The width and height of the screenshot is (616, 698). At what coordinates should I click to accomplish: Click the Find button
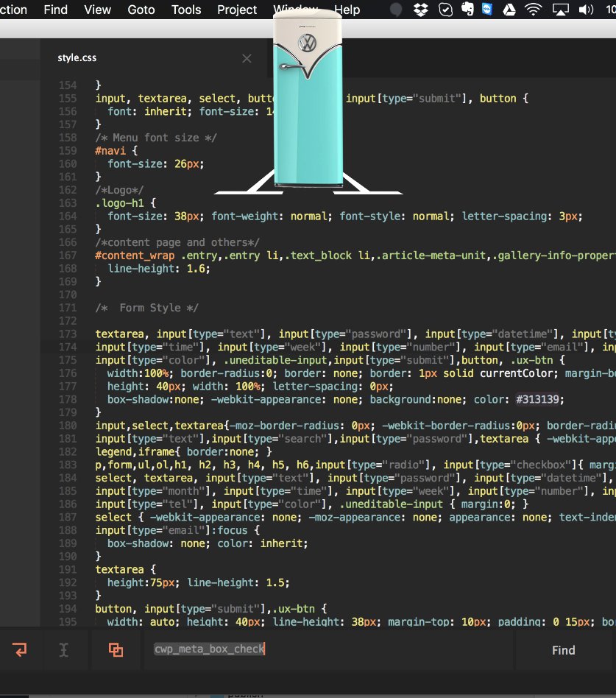[563, 650]
